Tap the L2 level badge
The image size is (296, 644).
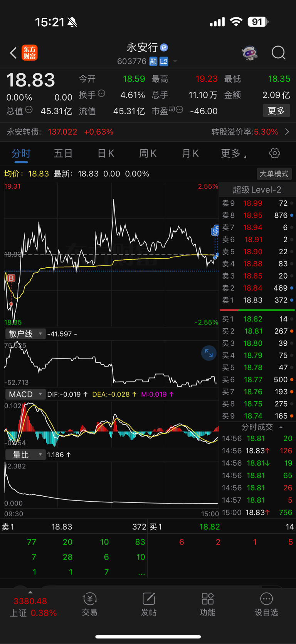click(164, 61)
